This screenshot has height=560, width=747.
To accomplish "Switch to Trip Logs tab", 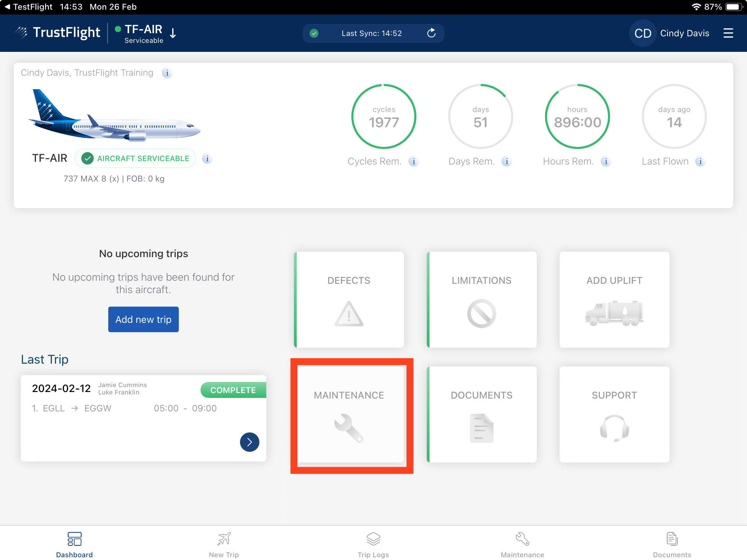I will click(373, 544).
